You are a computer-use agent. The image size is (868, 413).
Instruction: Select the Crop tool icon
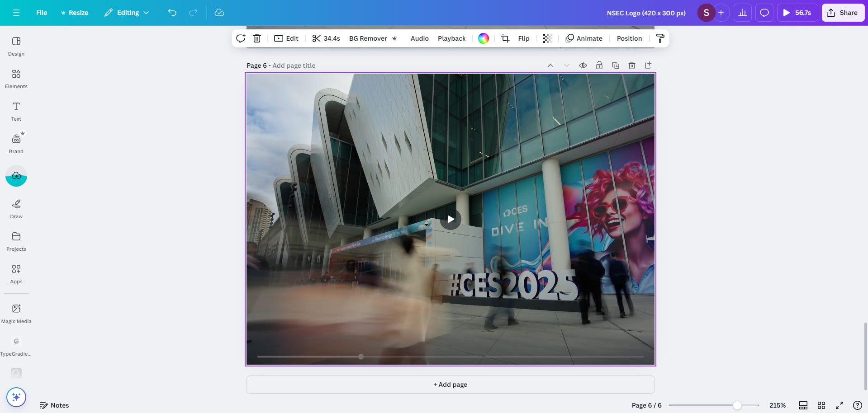click(x=505, y=38)
